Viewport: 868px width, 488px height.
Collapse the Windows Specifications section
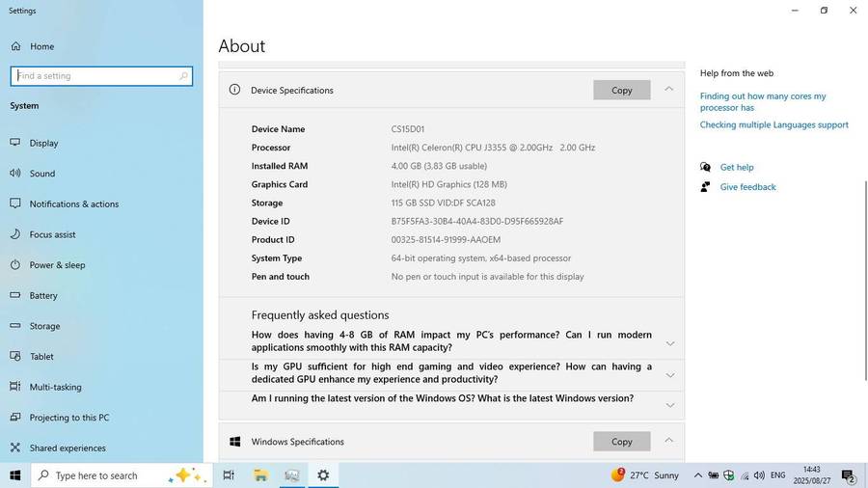click(668, 441)
